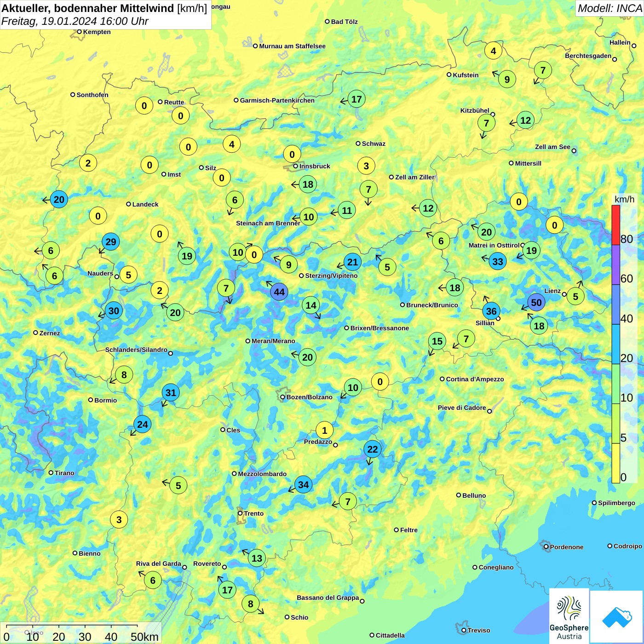The image size is (644, 644).
Task: Click the 21 km/h marker above Sterzing
Action: coord(352,262)
